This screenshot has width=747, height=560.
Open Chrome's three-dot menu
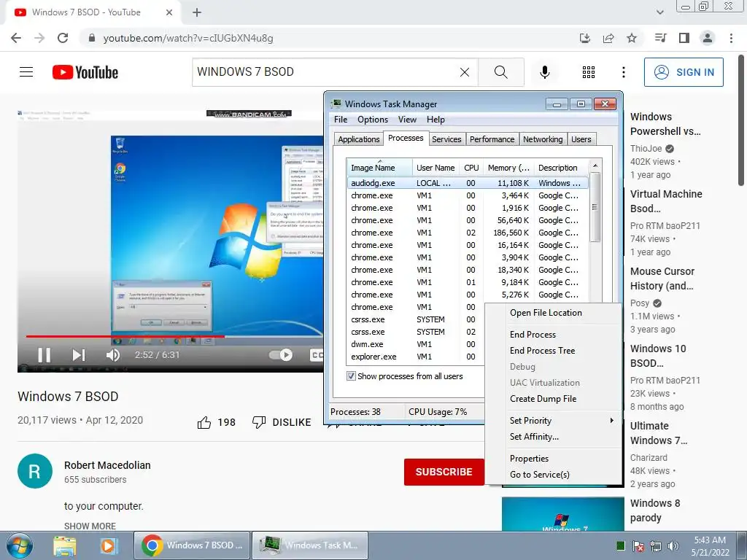731,38
